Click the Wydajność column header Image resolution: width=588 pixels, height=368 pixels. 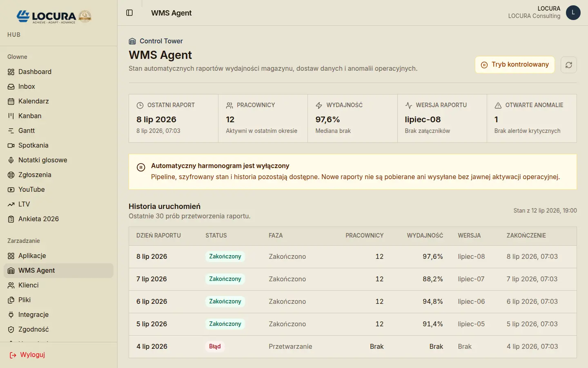[425, 236]
